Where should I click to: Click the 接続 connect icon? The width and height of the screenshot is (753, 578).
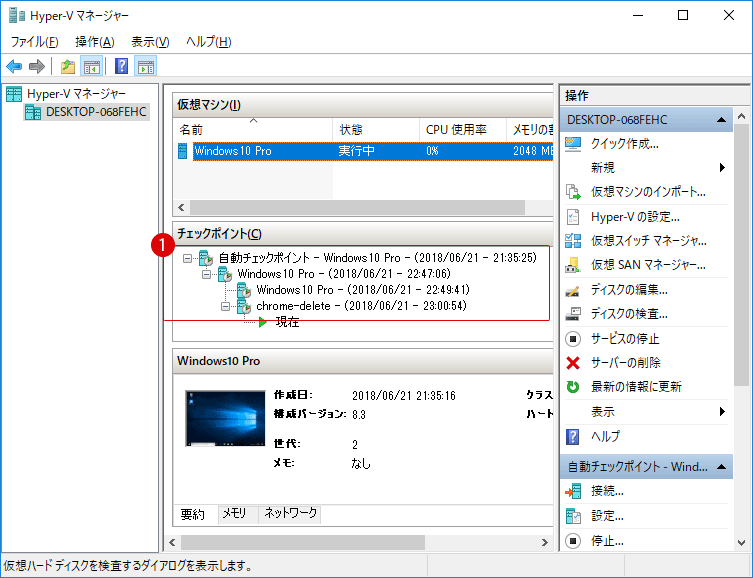pyautogui.click(x=573, y=491)
